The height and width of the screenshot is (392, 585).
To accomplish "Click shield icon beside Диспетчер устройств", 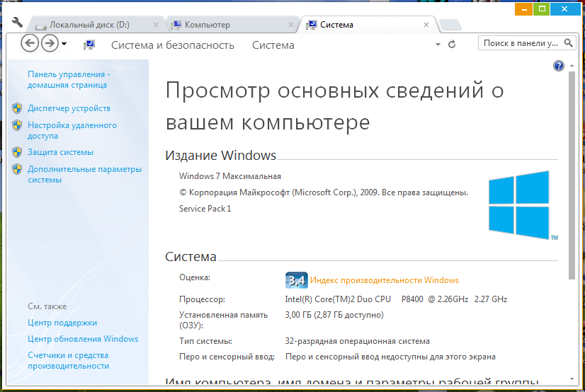I will pyautogui.click(x=17, y=108).
